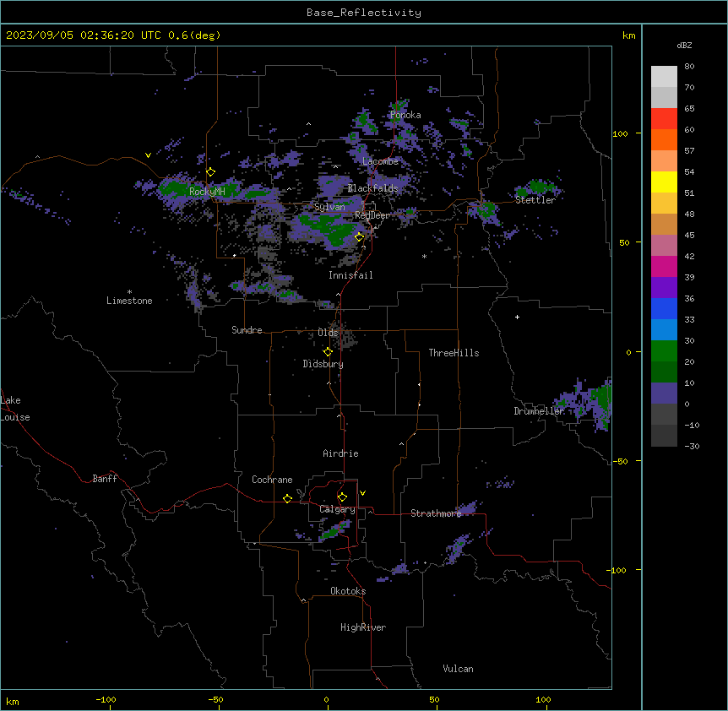Click the Innisfail label
The width and height of the screenshot is (728, 711).
coord(350,275)
